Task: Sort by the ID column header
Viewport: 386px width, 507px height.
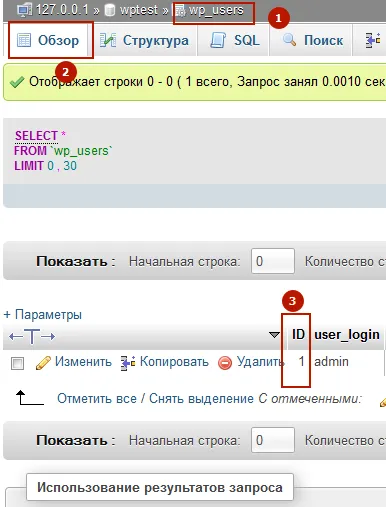Action: click(x=298, y=334)
